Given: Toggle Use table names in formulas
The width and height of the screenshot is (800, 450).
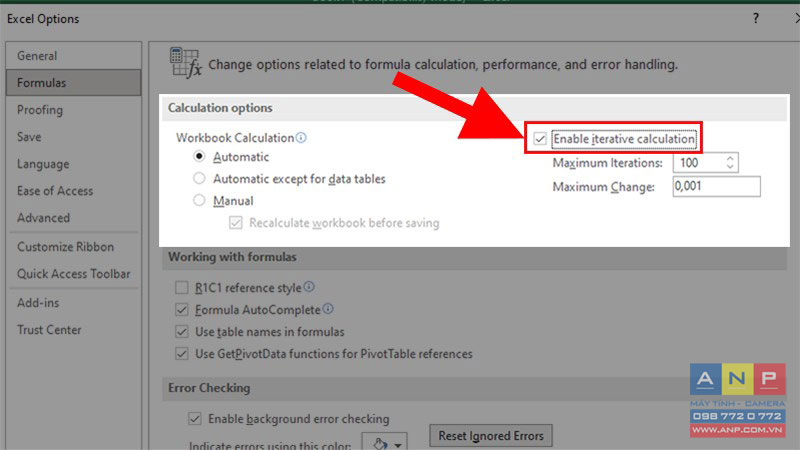Looking at the screenshot, I should click(181, 331).
